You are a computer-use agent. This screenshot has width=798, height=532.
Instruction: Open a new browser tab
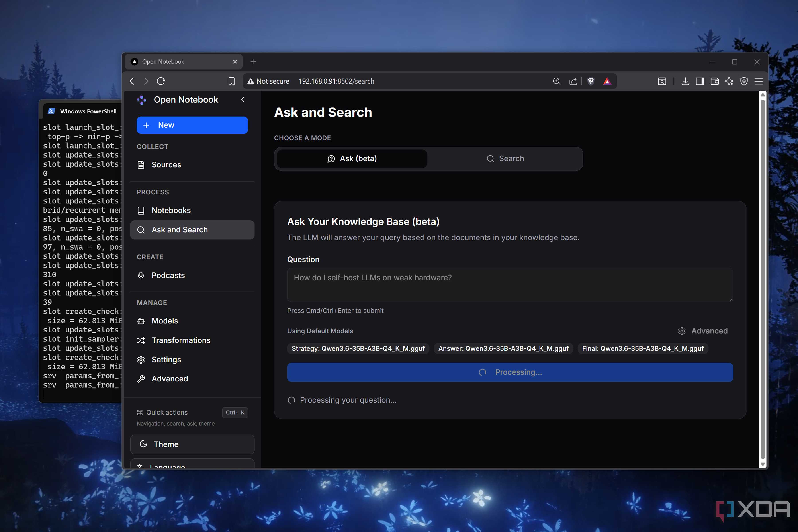[x=253, y=62]
